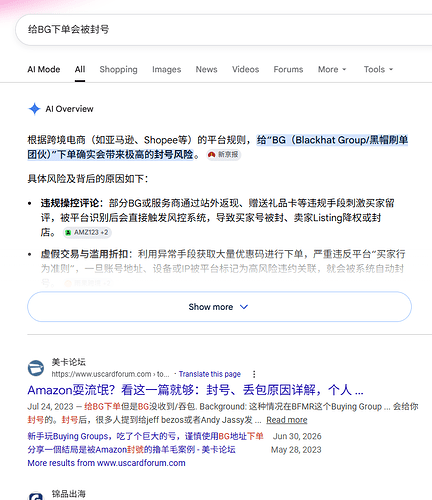Open the Amazon耍流氓 result title link
The height and width of the screenshot is (500, 432).
(195, 390)
